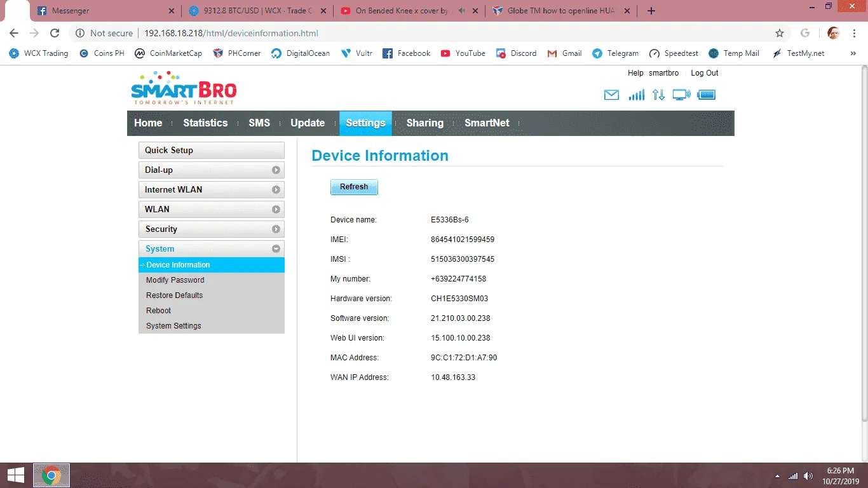Open the DigitalOcean bookmark
This screenshot has width=868, height=488.
301,53
